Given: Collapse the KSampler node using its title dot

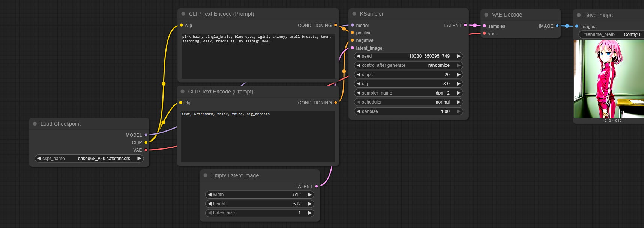Looking at the screenshot, I should pos(354,14).
